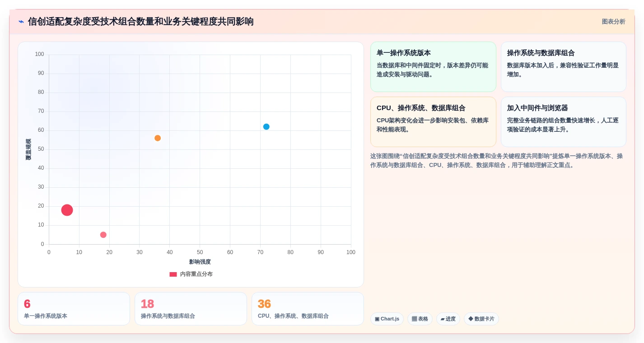Open the 加入中间件与浏览器 card
This screenshot has height=343, width=644.
(x=564, y=122)
